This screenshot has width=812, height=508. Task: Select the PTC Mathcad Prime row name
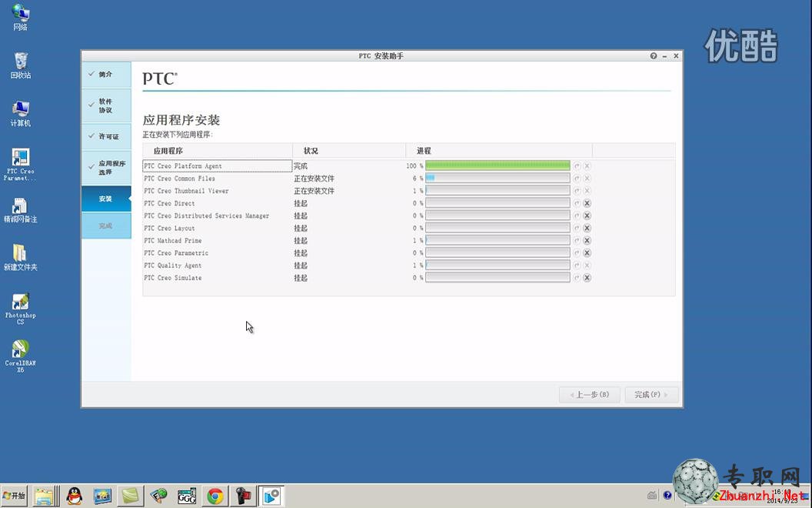[x=173, y=240]
